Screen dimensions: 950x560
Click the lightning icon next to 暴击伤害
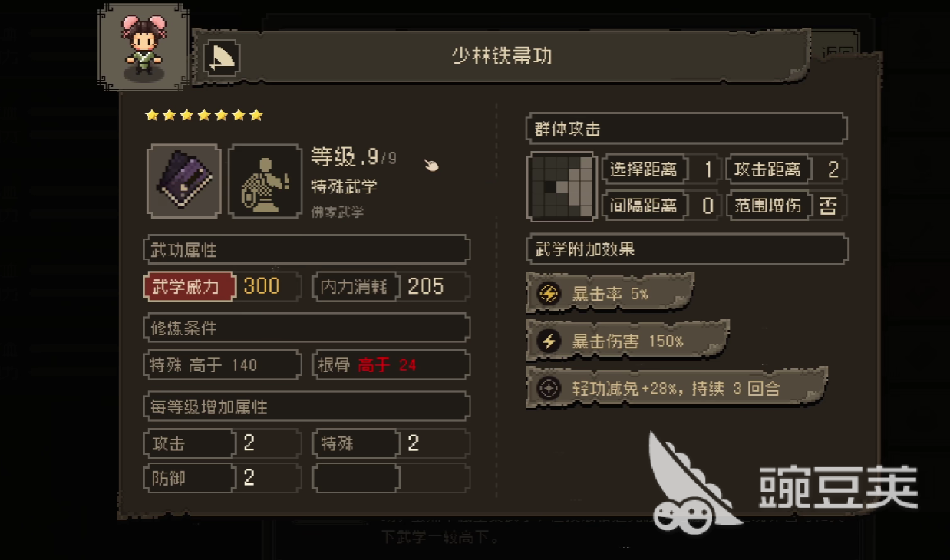(549, 341)
